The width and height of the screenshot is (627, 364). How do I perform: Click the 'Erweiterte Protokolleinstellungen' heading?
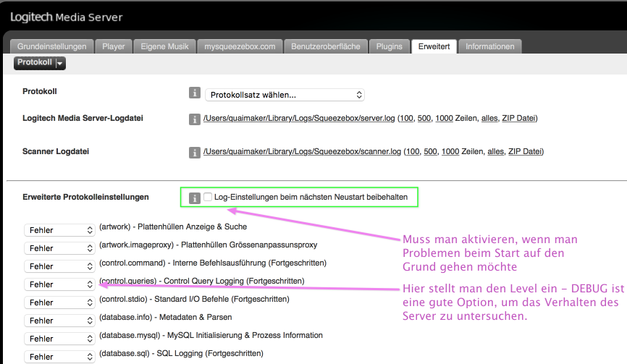coord(85,197)
